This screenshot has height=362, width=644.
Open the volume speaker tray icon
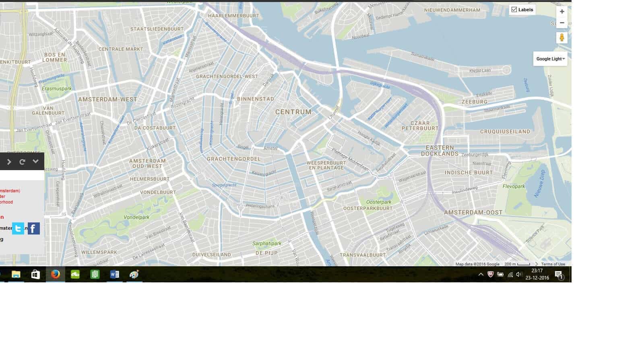(519, 274)
